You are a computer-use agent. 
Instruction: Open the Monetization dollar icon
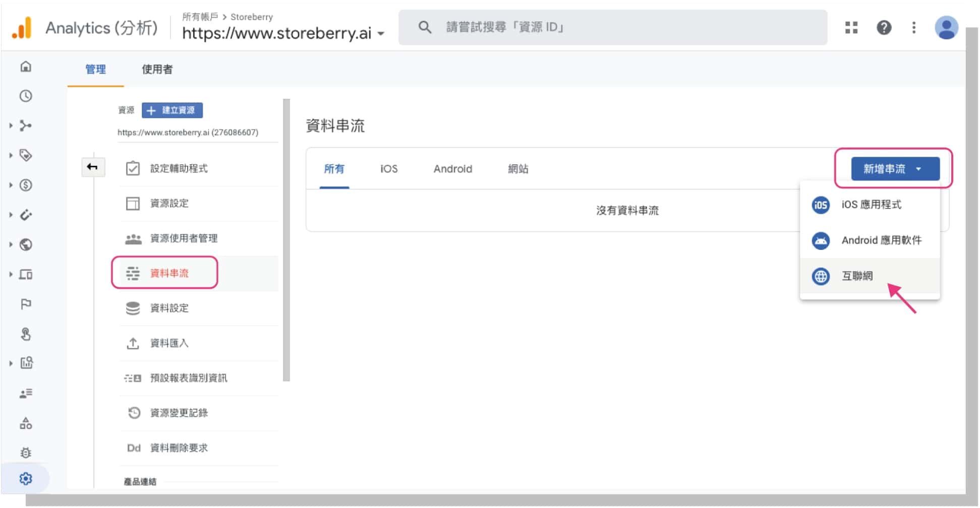click(26, 185)
